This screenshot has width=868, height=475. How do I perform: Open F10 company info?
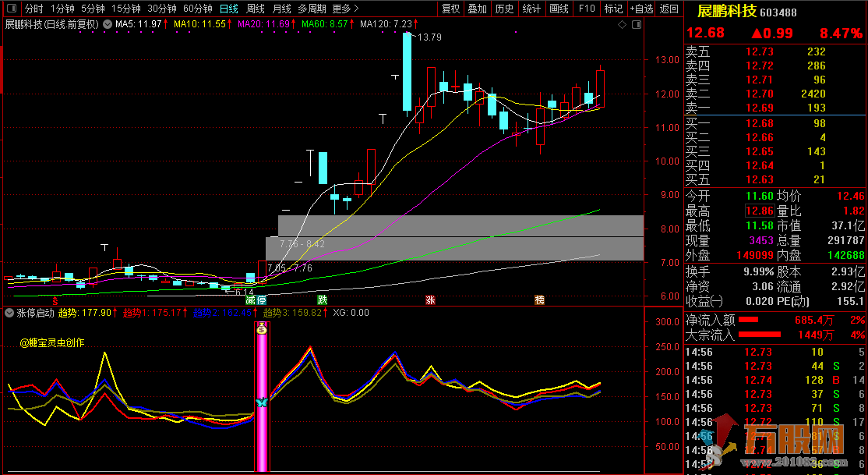[586, 9]
